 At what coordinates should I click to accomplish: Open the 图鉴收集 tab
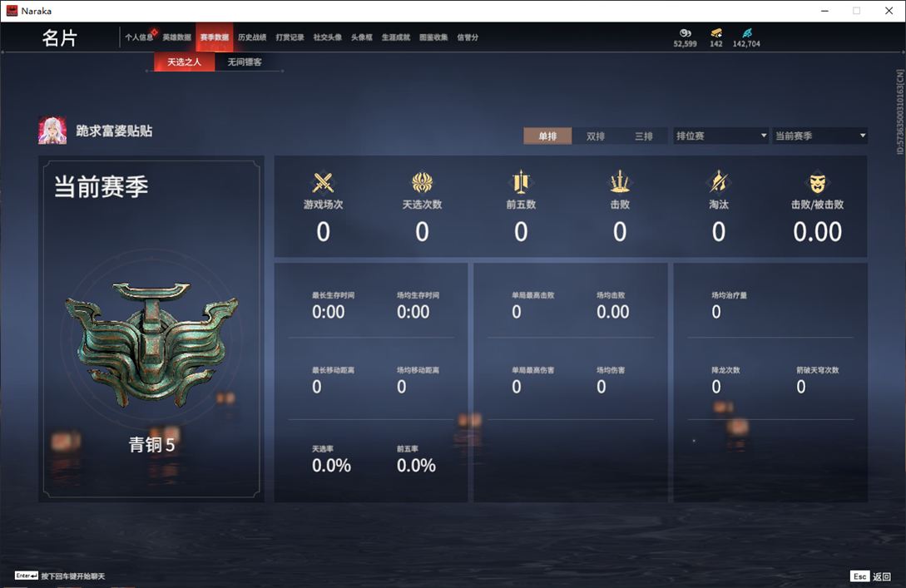(433, 37)
